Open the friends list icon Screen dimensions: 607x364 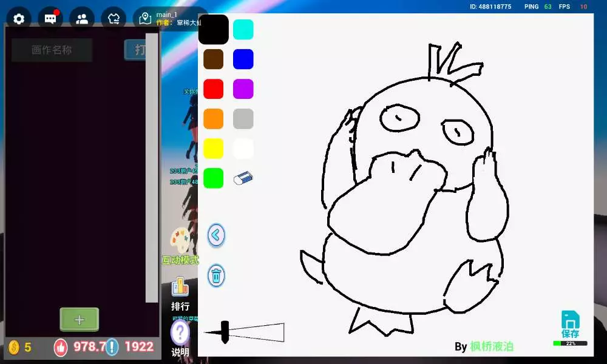pos(82,19)
